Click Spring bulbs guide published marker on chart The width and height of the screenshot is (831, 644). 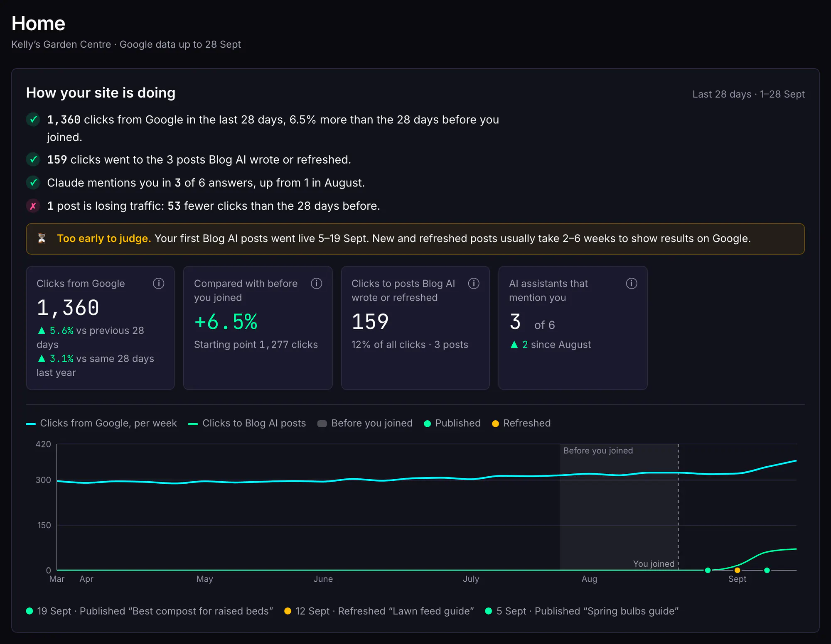click(708, 570)
